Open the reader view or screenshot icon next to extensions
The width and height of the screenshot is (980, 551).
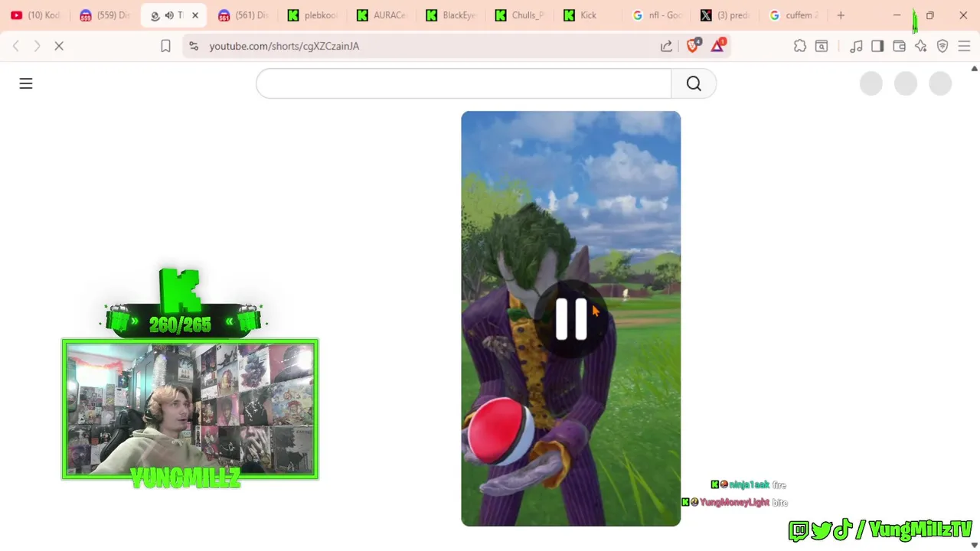tap(822, 46)
